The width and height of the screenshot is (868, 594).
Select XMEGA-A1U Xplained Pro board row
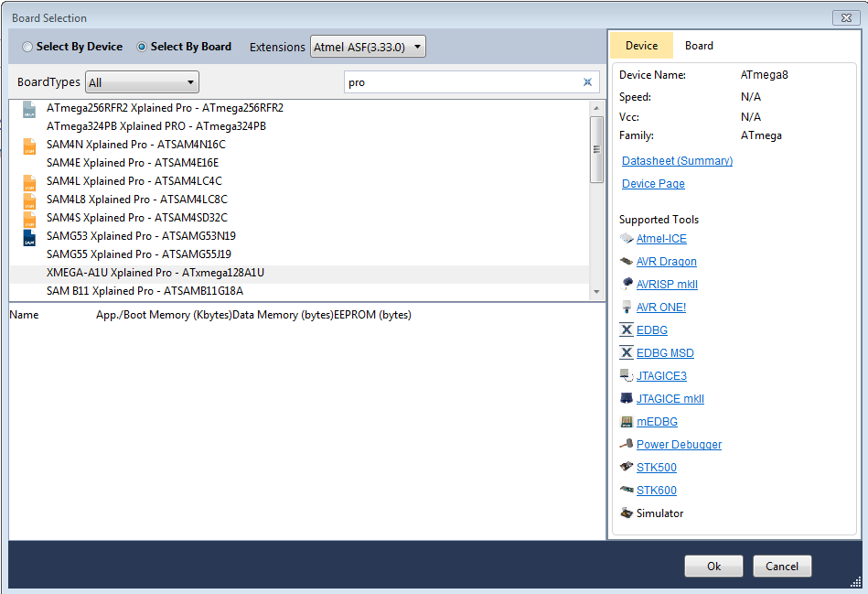[x=299, y=273]
